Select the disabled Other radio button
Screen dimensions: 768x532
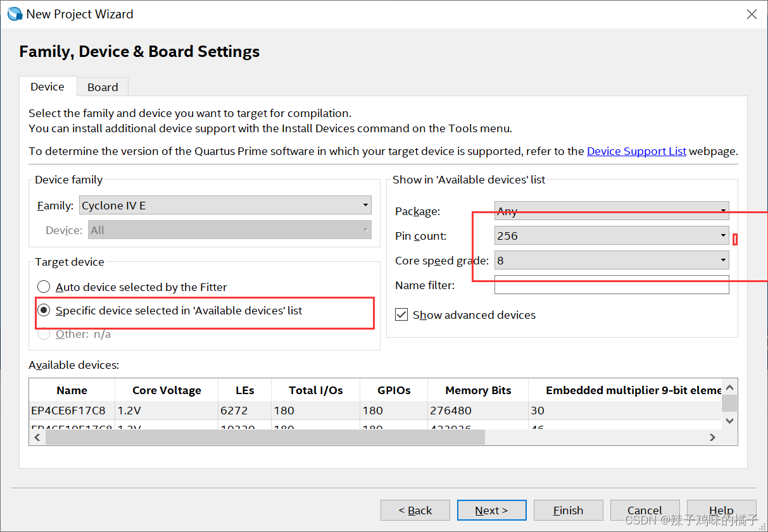coord(44,334)
